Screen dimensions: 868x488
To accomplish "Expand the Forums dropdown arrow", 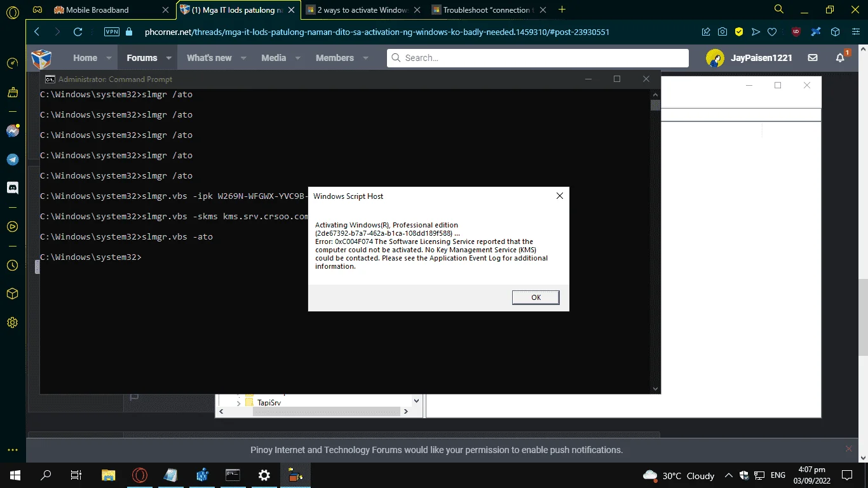I will coord(168,58).
